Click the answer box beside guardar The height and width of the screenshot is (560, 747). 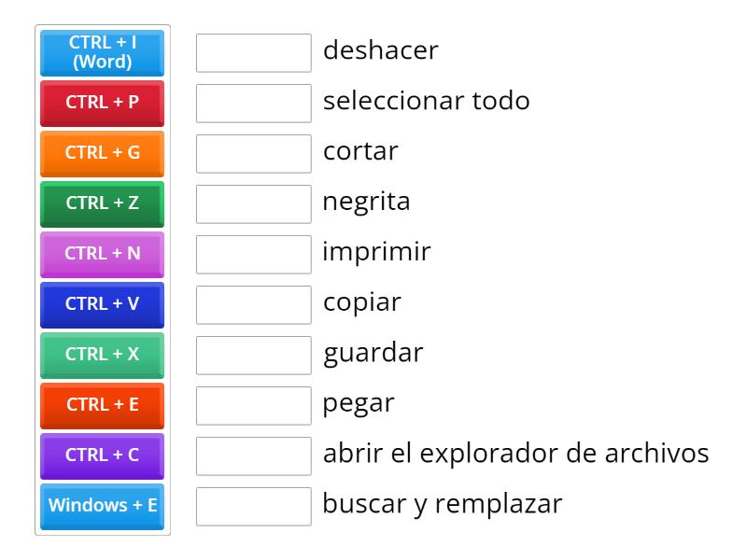tap(253, 355)
